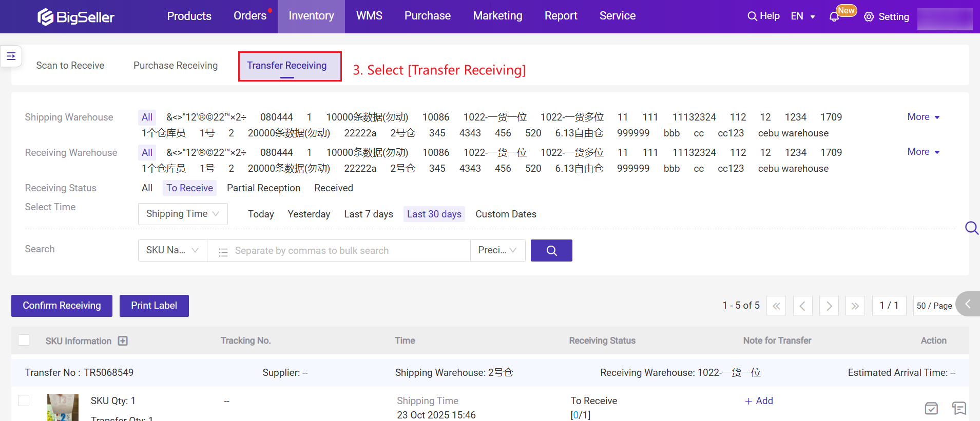Select the Partial Reception status filter
This screenshot has height=421, width=980.
coord(263,188)
